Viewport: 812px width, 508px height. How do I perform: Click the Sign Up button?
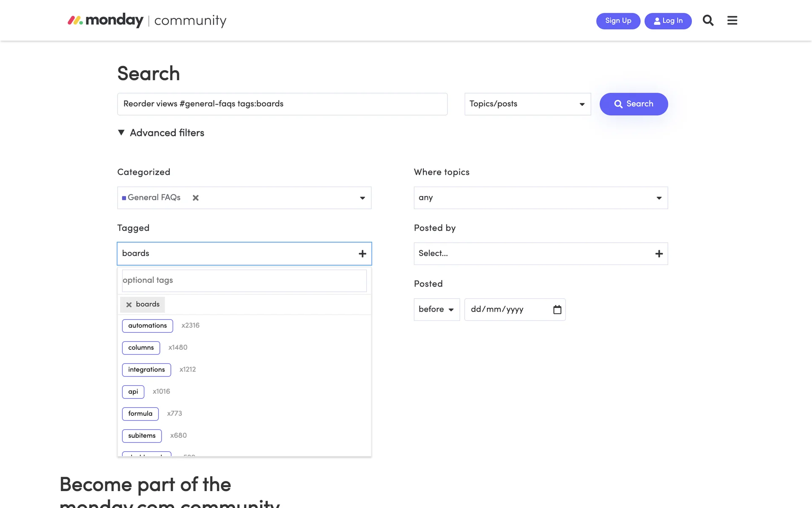pyautogui.click(x=618, y=21)
